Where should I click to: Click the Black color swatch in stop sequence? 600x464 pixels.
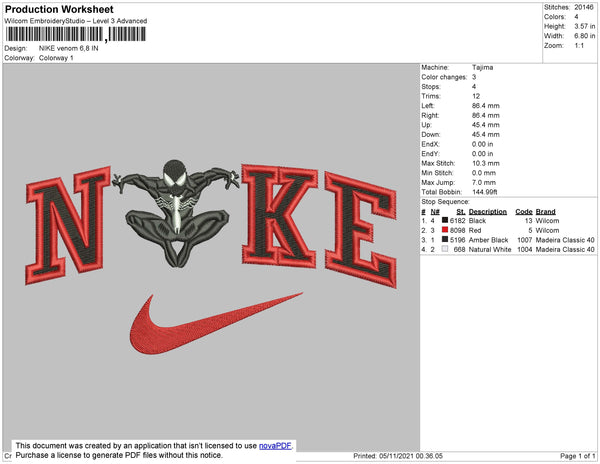445,220
